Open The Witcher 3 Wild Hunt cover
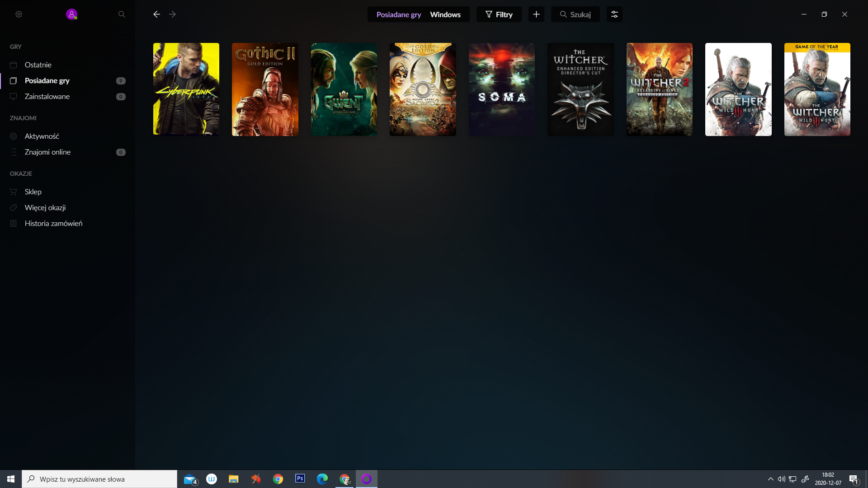The width and height of the screenshot is (868, 488). (738, 89)
